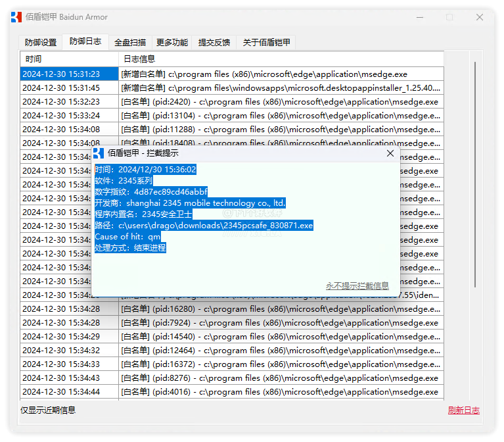
Task: Open the 关于佰盾铠甲 tab
Action: pyautogui.click(x=266, y=43)
